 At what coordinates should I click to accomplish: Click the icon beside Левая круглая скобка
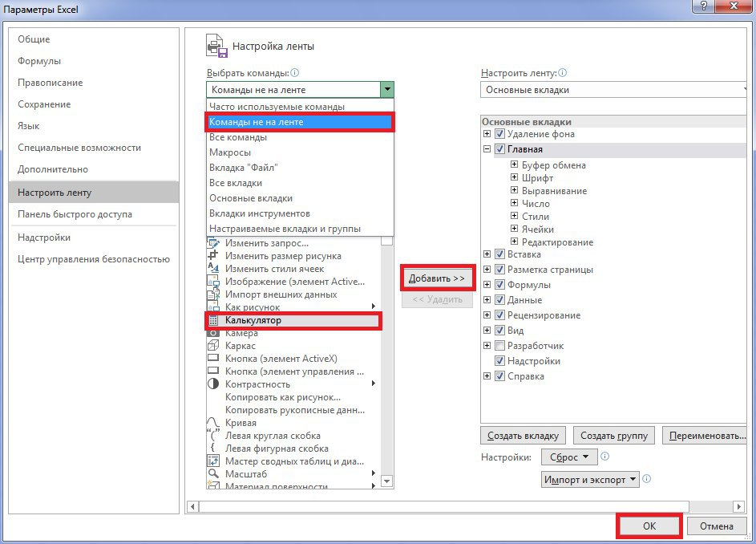tap(213, 435)
